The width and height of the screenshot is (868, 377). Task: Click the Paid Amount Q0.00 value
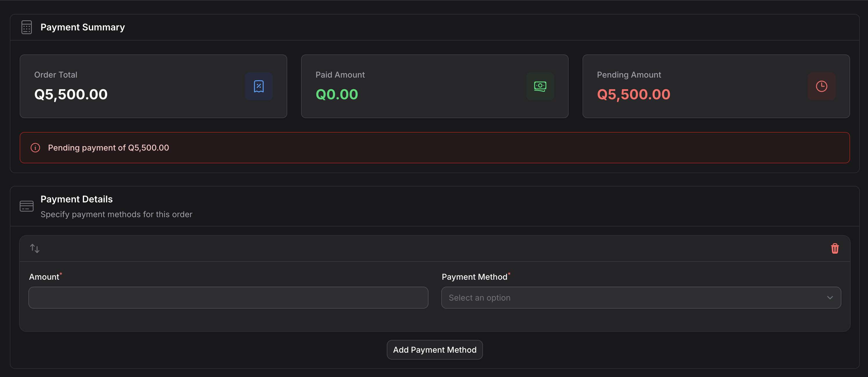(336, 94)
